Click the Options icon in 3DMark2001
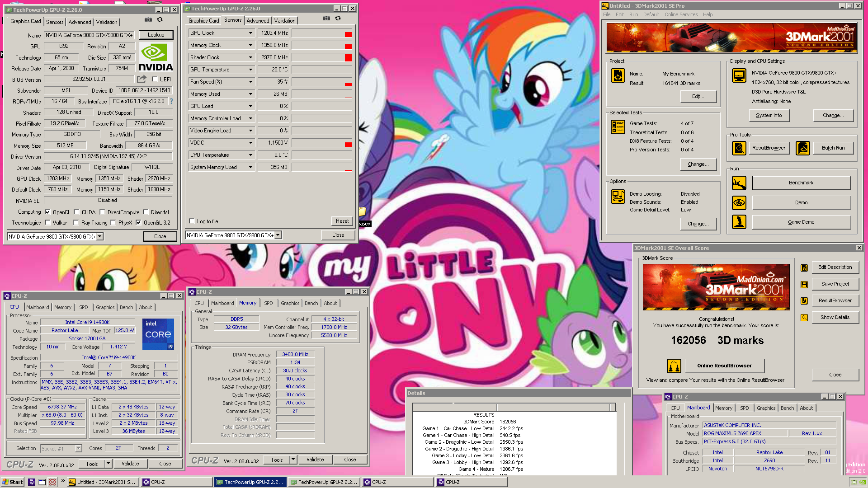The width and height of the screenshot is (868, 488). (618, 197)
